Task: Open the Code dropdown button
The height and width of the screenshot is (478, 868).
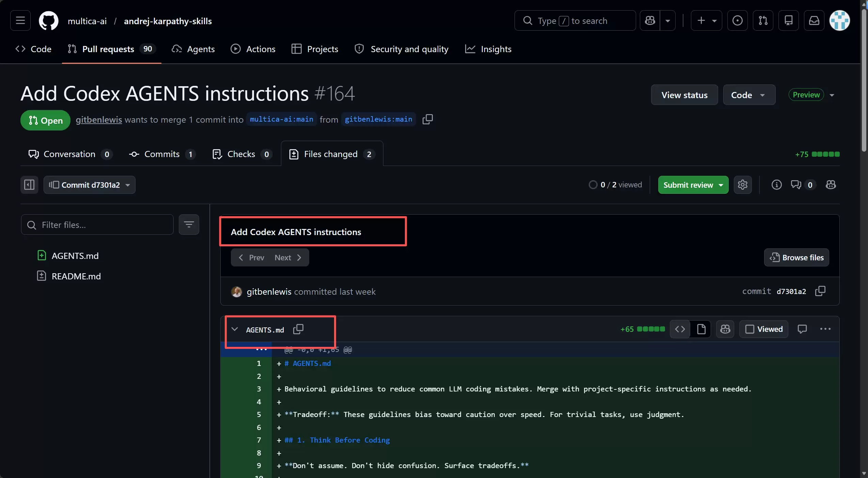Action: point(749,95)
